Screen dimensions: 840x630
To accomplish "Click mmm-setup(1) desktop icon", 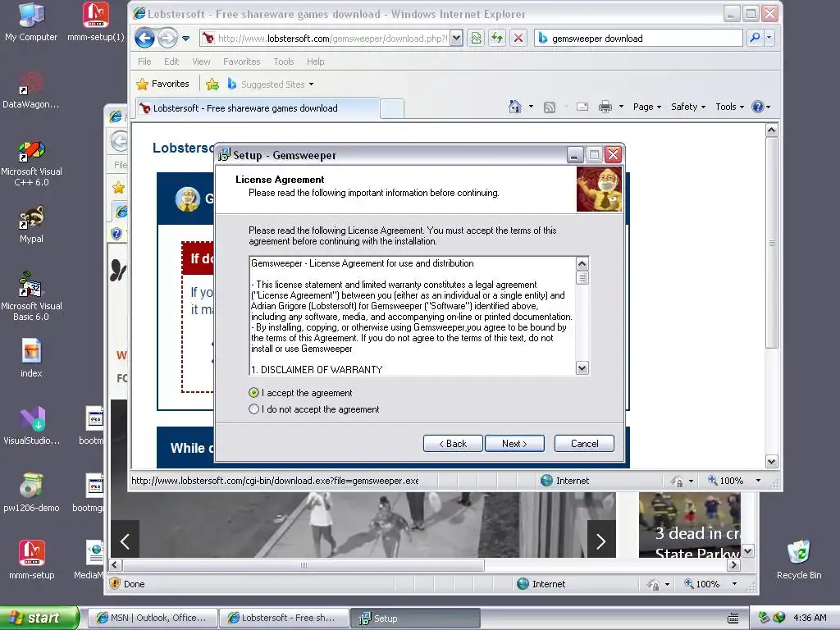I will pos(96,21).
